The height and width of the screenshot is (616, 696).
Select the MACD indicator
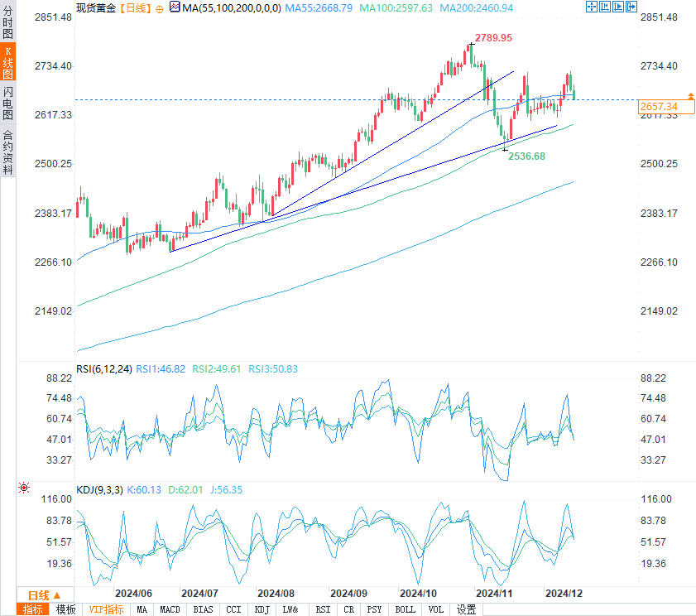coord(170,609)
